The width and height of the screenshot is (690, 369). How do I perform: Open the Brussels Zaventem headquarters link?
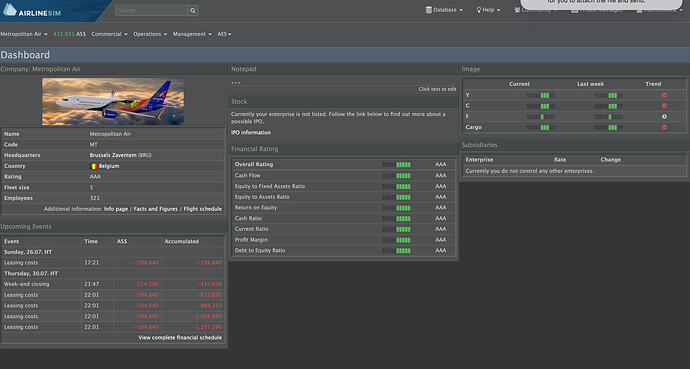click(113, 155)
